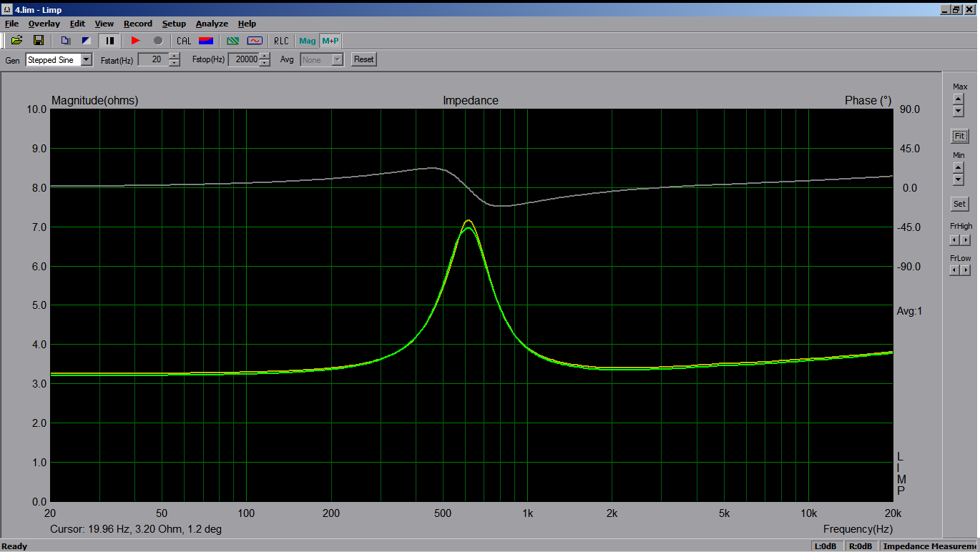Viewport: 980px width, 552px height.
Task: Open the Edit menu
Action: [x=77, y=24]
